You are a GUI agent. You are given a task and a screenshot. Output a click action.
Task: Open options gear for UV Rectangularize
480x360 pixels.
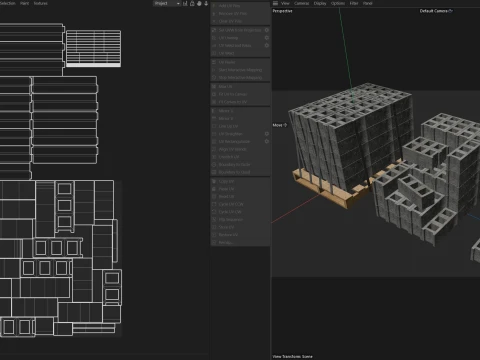(x=267, y=141)
